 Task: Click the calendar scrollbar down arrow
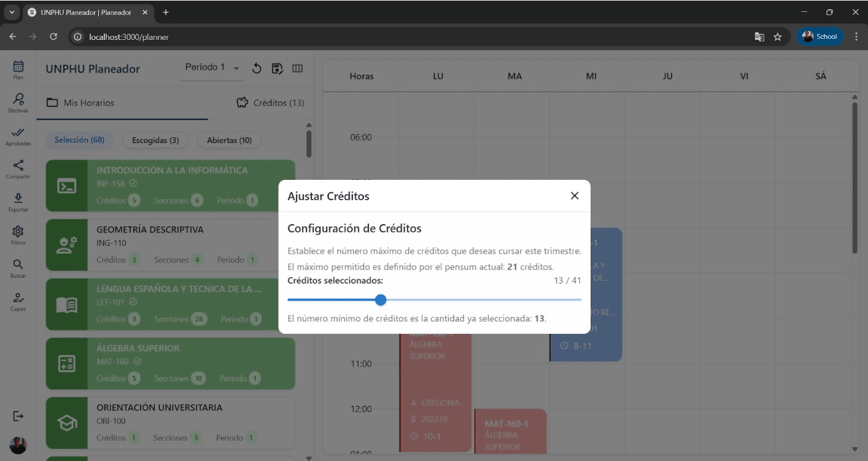pyautogui.click(x=856, y=449)
